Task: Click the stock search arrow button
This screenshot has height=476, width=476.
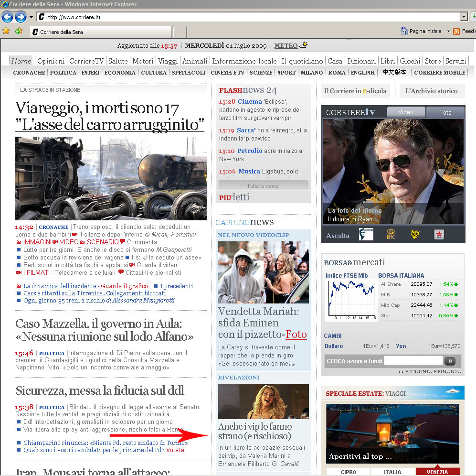Action: (450, 361)
